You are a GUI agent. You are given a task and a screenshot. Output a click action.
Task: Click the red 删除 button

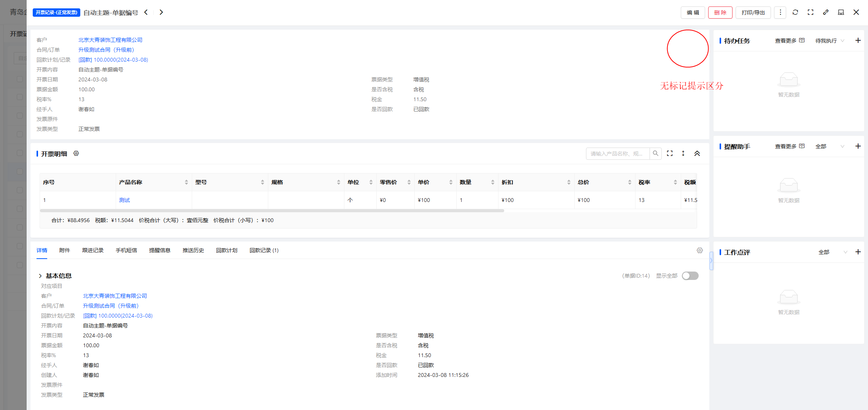[x=720, y=13]
